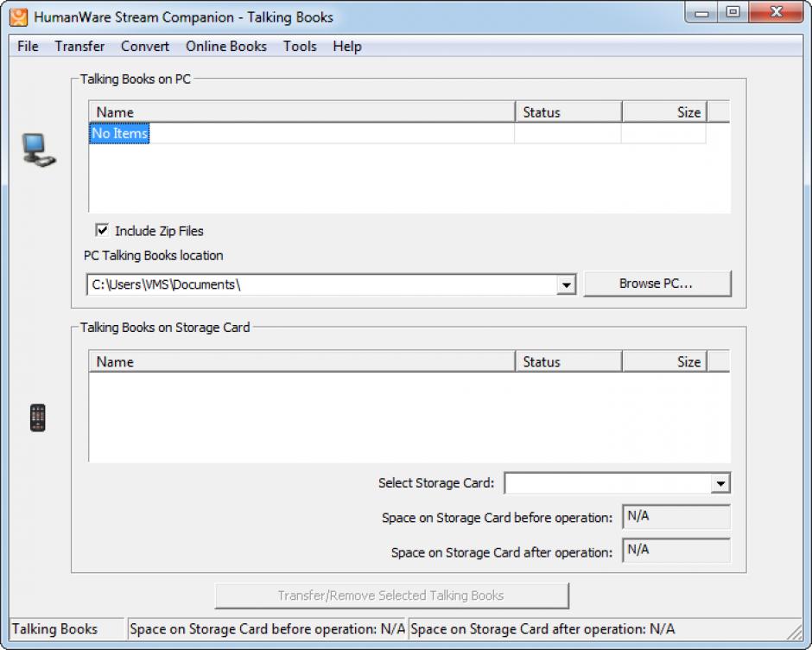Expand the PC Talking Books location dropdown
This screenshot has height=650, width=812.
pos(566,284)
